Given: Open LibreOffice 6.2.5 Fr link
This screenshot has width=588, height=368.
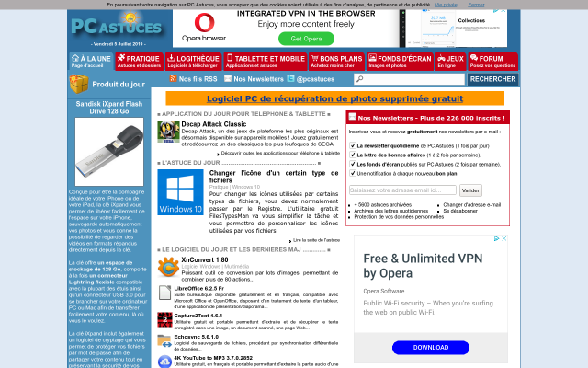Looking at the screenshot, I should [198, 288].
